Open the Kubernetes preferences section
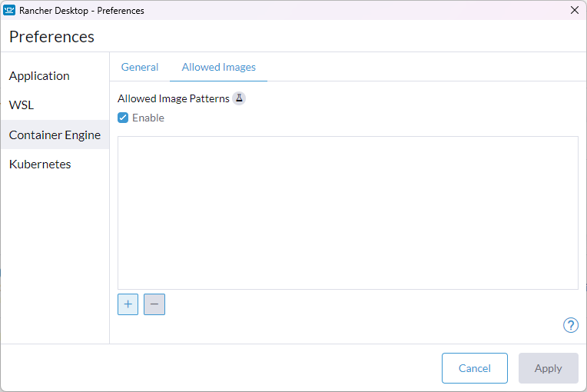 (40, 164)
